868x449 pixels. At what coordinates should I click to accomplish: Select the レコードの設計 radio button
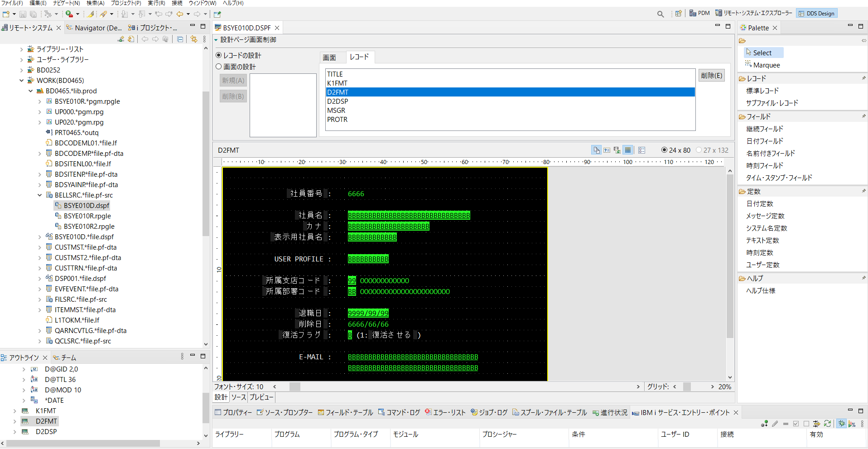point(219,55)
